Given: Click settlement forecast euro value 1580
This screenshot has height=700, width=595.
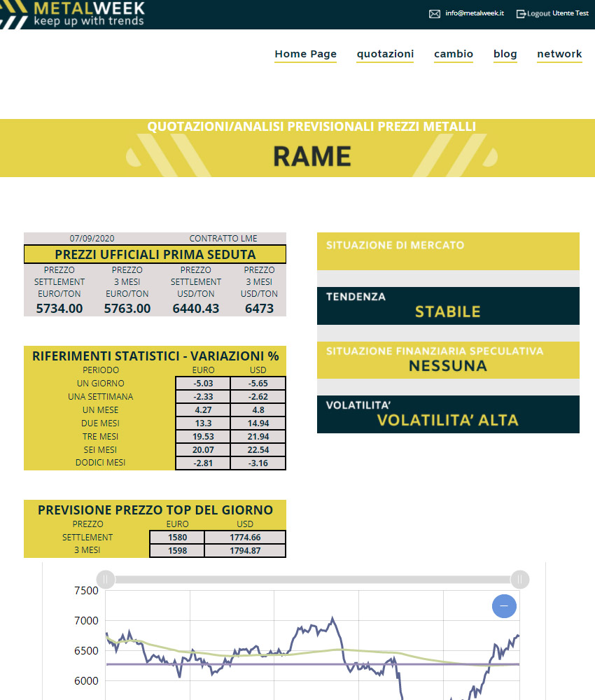Looking at the screenshot, I should tap(177, 538).
